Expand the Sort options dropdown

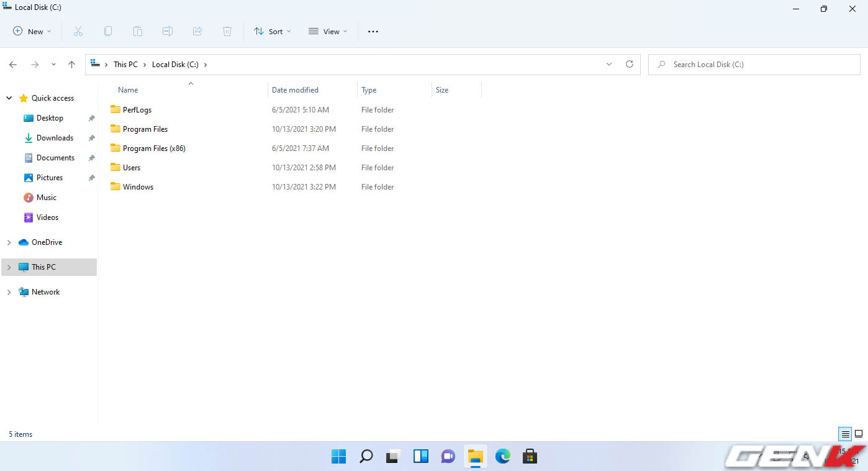[272, 30]
